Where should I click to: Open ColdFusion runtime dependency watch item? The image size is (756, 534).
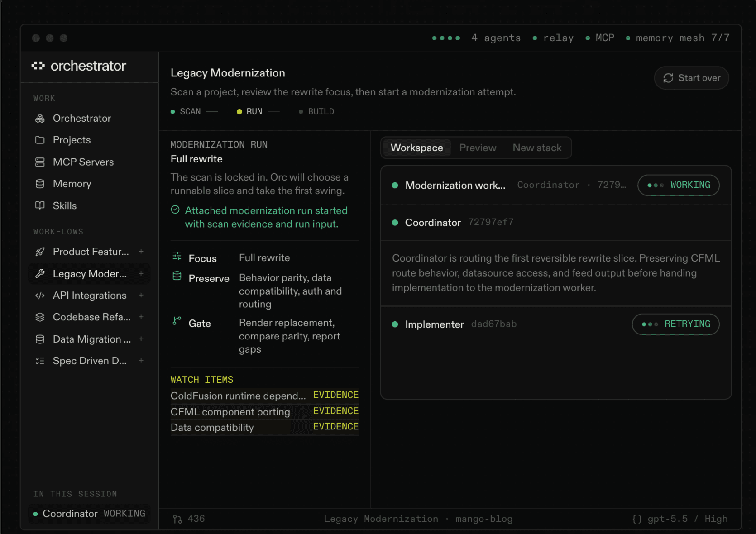point(264,396)
